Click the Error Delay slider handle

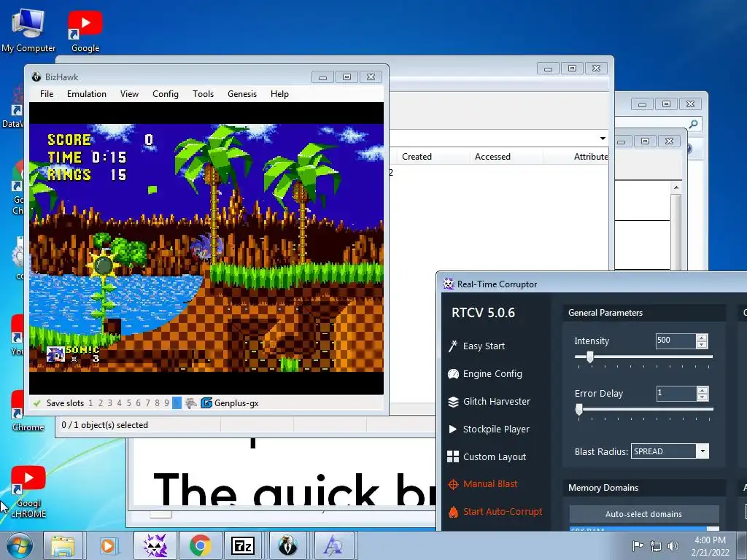(x=578, y=409)
